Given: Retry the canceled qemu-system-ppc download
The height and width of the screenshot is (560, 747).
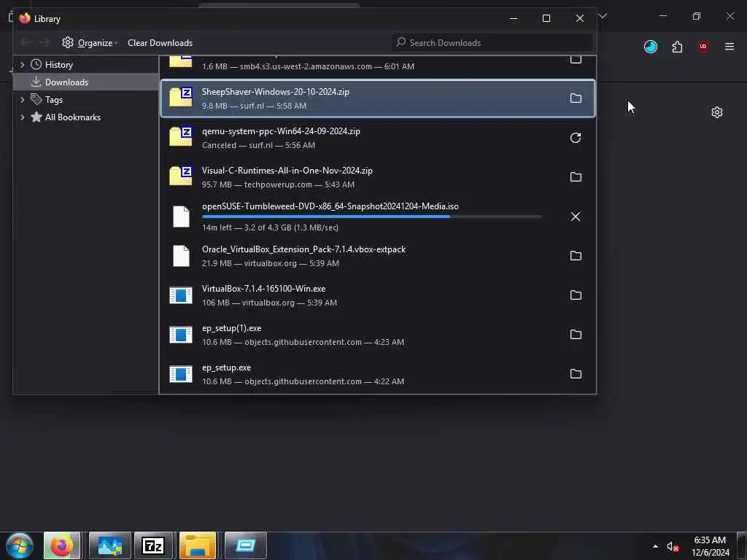Looking at the screenshot, I should pos(576,138).
